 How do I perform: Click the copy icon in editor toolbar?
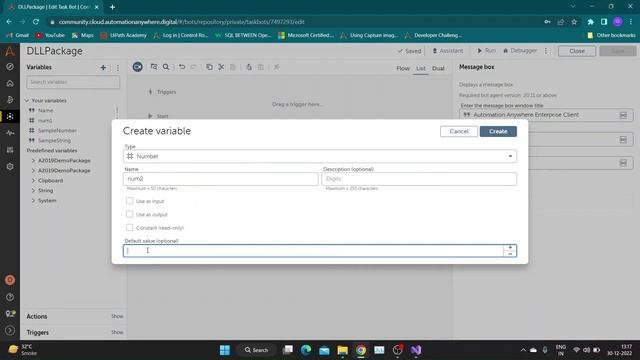tap(209, 67)
